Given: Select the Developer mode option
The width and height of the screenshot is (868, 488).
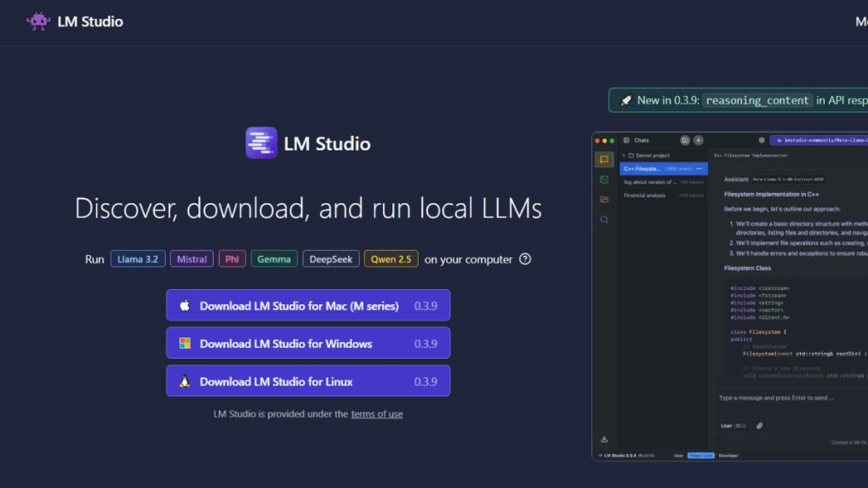Looking at the screenshot, I should [x=728, y=456].
